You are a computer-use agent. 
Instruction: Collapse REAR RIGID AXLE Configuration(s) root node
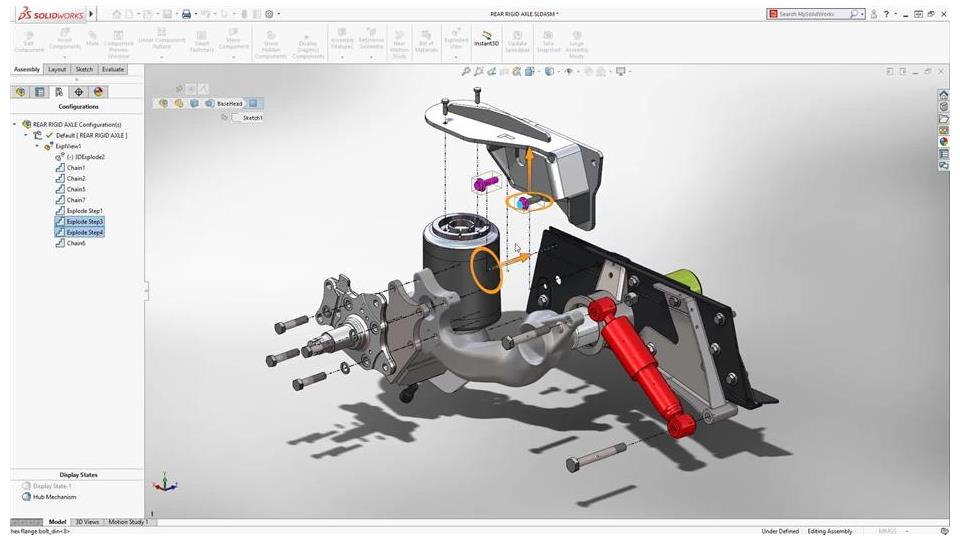pyautogui.click(x=15, y=124)
